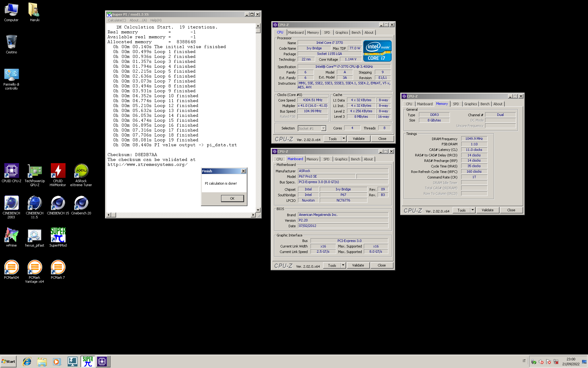Click the 1049.9 MHz DRAM Frequency field

[474, 139]
